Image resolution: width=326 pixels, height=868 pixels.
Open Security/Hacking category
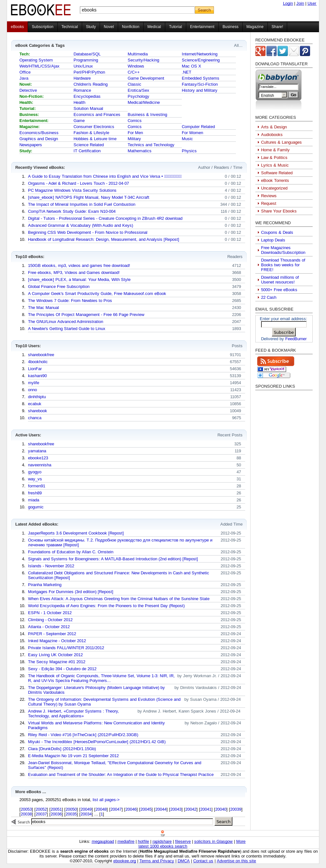coord(143,60)
